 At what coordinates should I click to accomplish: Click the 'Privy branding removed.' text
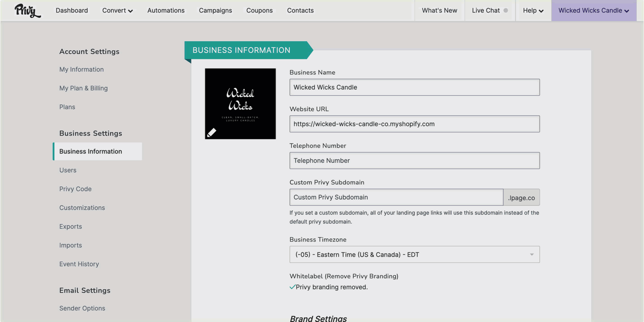332,287
